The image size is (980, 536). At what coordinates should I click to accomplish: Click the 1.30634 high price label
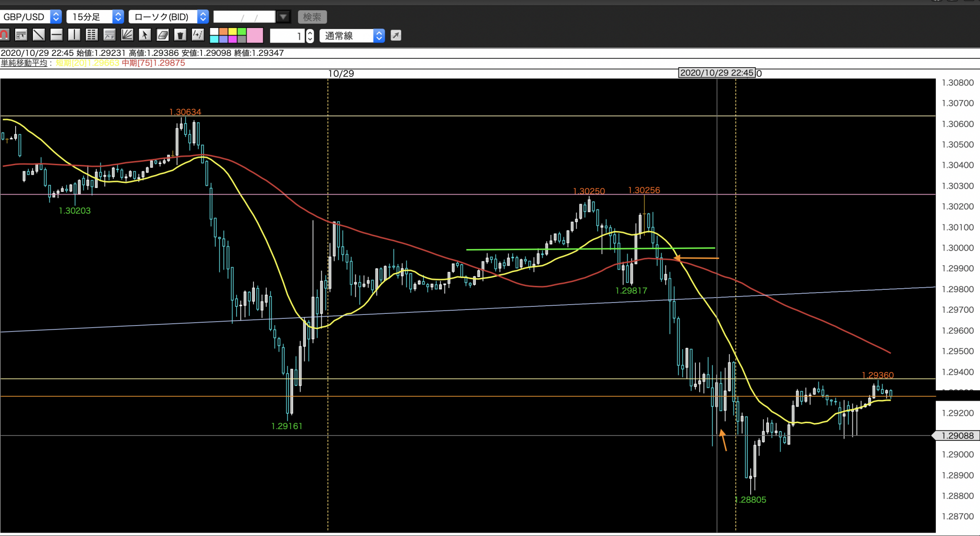185,112
